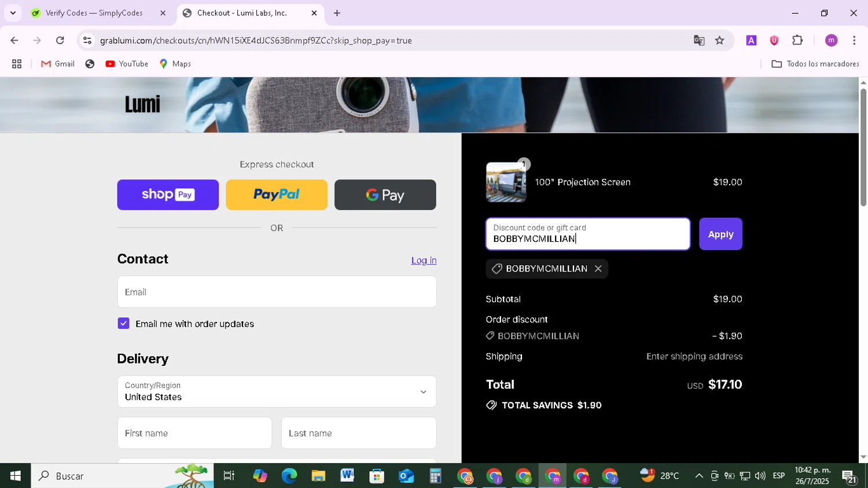Click the Buscar taskbar search box
Screen dimensions: 868x488
[123, 476]
